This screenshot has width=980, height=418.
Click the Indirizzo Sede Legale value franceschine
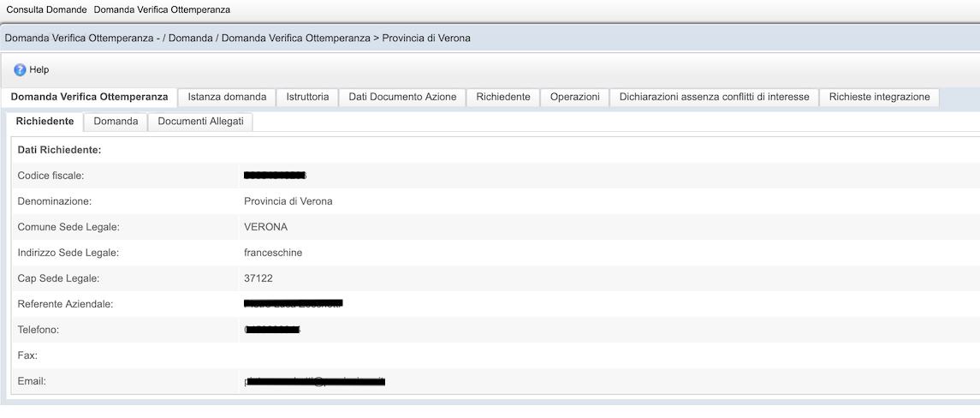273,253
